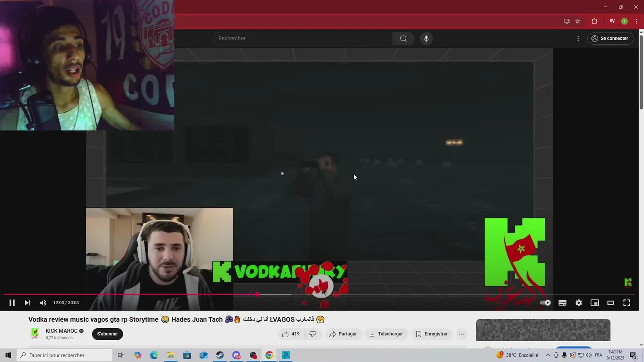Click the Meet Now camera tray icon
Image resolution: width=644 pixels, height=362 pixels.
click(556, 355)
